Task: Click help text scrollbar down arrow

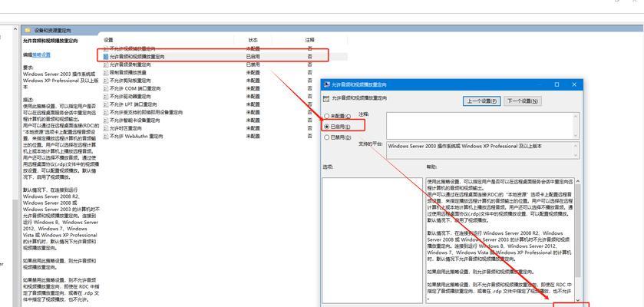Action: (x=578, y=300)
